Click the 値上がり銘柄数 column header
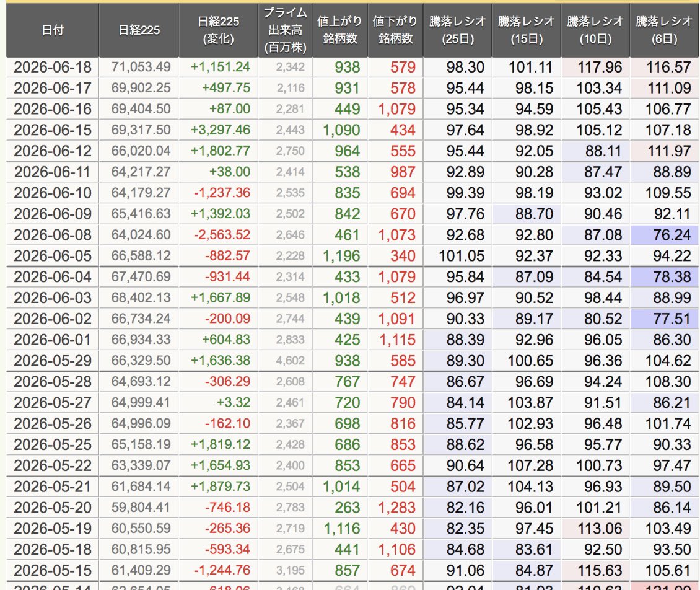Image resolution: width=700 pixels, height=590 pixels. 340,30
